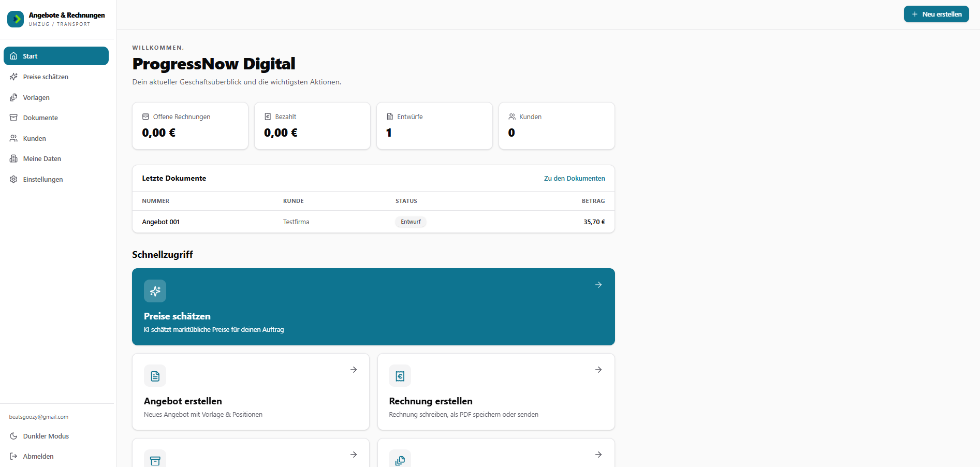Click the 35,70 € amount
Viewport: 980px width, 467px height.
coord(594,222)
